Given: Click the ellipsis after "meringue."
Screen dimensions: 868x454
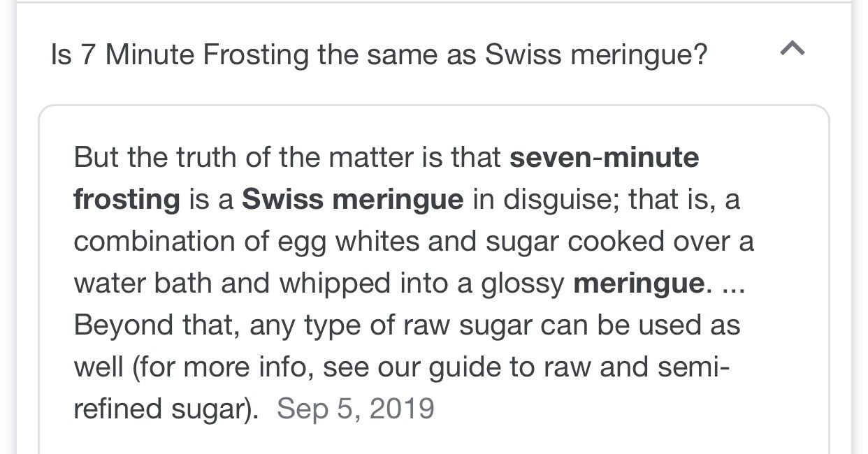Looking at the screenshot, I should [731, 283].
